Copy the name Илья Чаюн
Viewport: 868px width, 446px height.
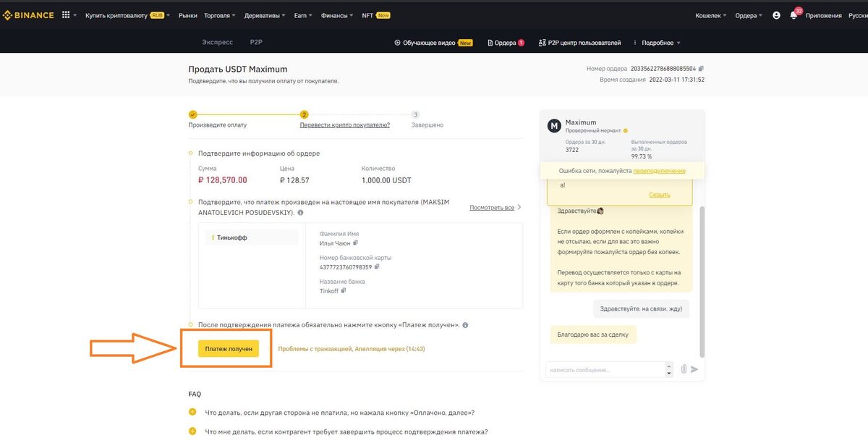point(356,243)
